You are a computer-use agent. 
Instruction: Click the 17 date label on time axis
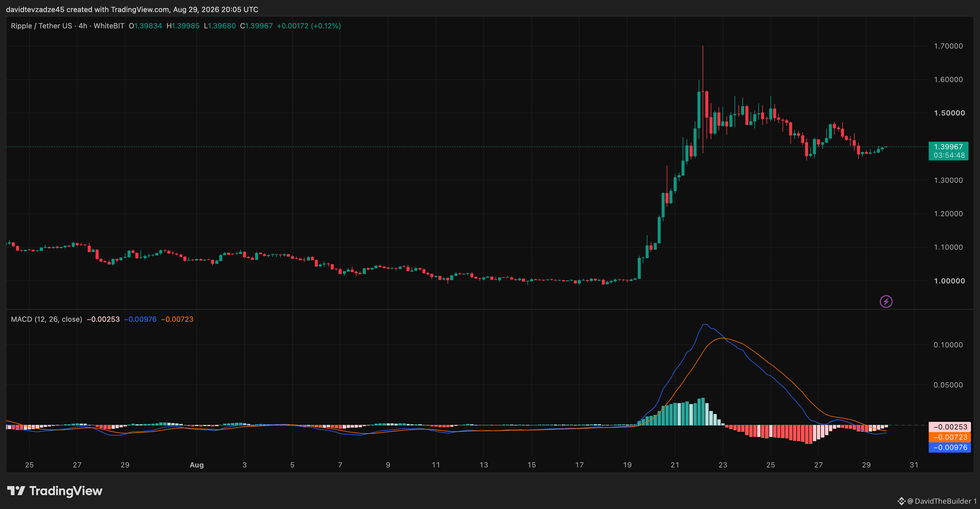tap(579, 465)
